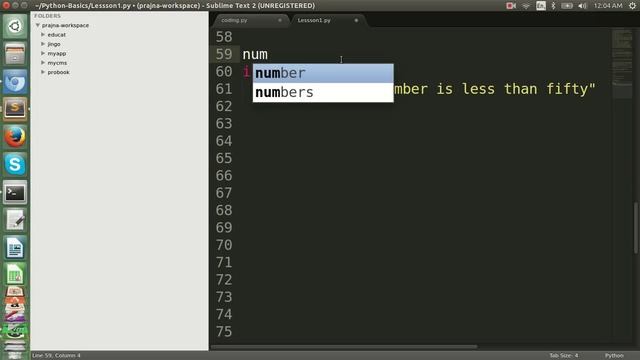The image size is (640, 360).
Task: Open the battery indicator menu
Action: click(x=567, y=6)
